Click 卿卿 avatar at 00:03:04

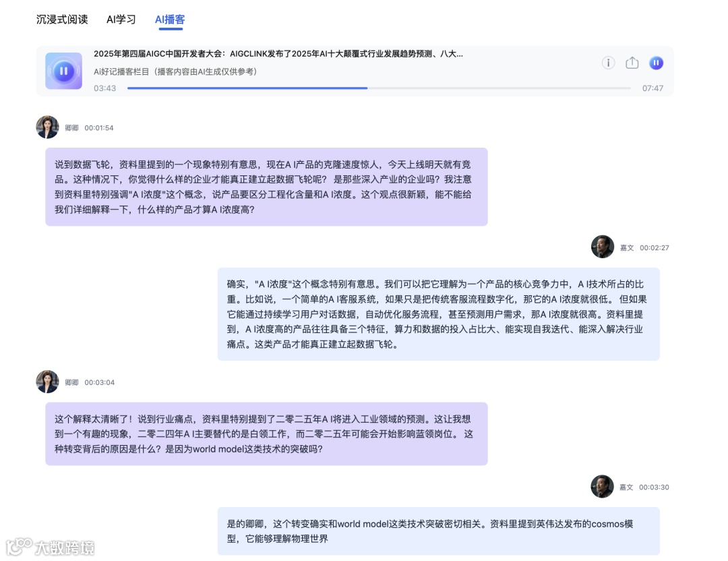47,382
